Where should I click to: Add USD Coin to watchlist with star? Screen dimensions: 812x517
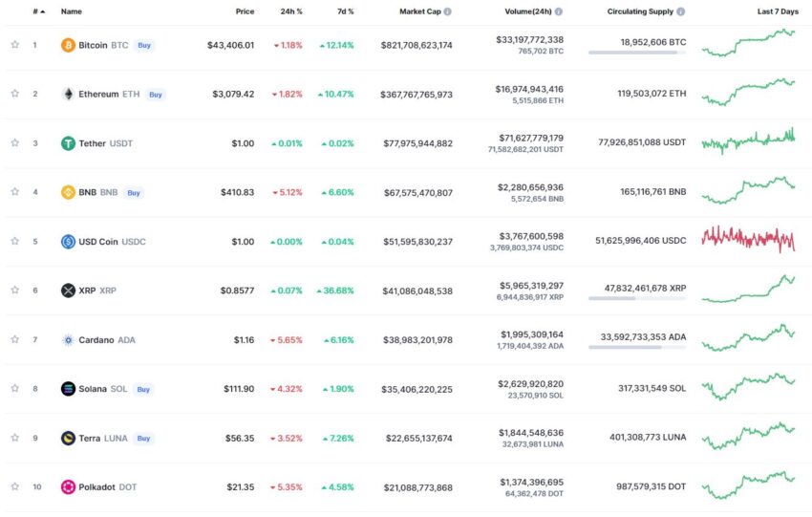click(15, 241)
